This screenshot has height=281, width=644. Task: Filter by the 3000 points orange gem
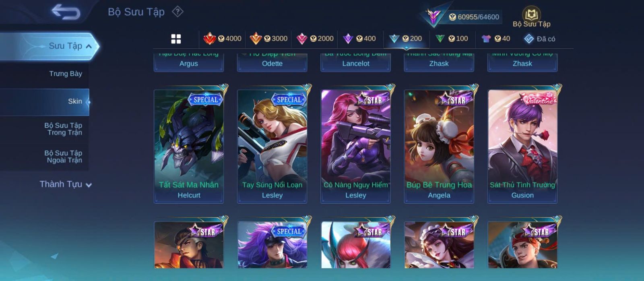[x=268, y=39]
